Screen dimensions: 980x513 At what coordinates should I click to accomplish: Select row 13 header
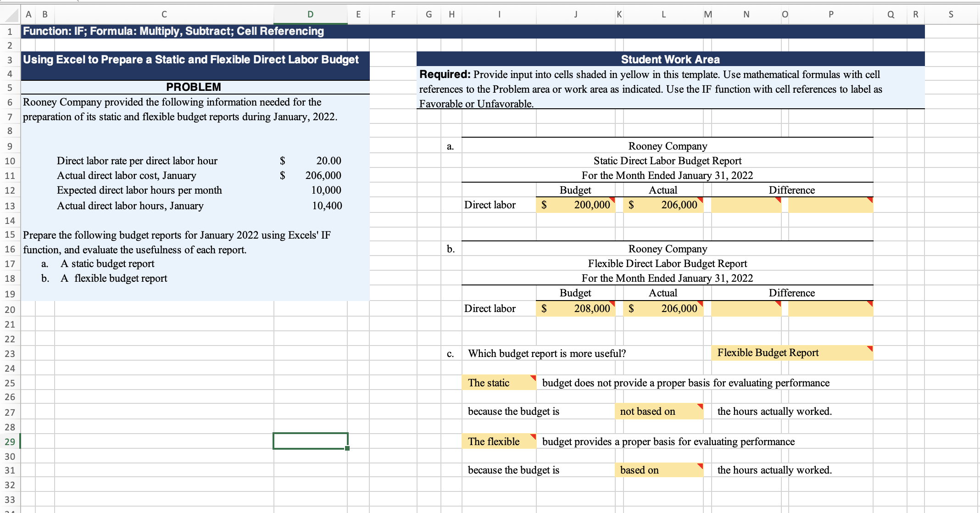point(10,206)
